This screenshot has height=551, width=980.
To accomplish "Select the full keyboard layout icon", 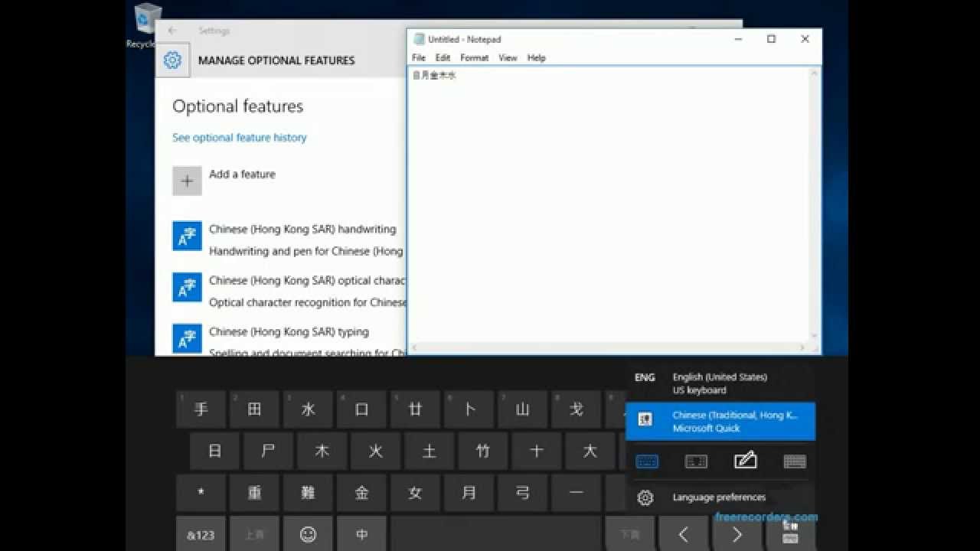I will [x=795, y=461].
